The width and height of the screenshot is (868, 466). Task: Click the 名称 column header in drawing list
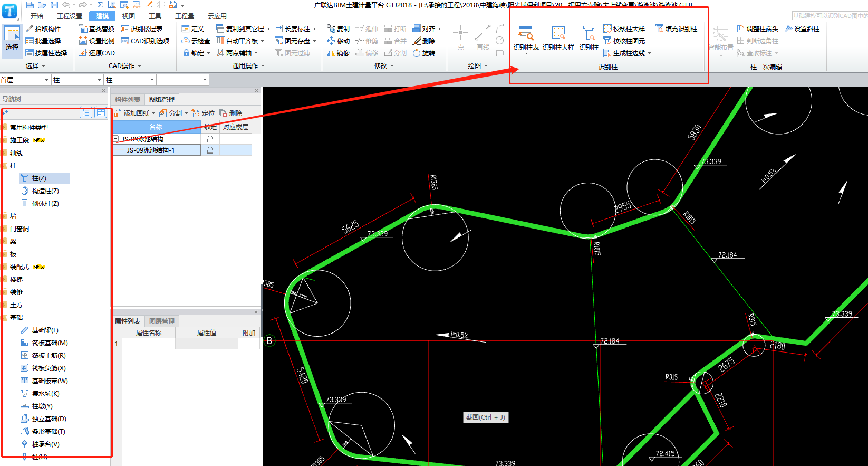point(156,127)
